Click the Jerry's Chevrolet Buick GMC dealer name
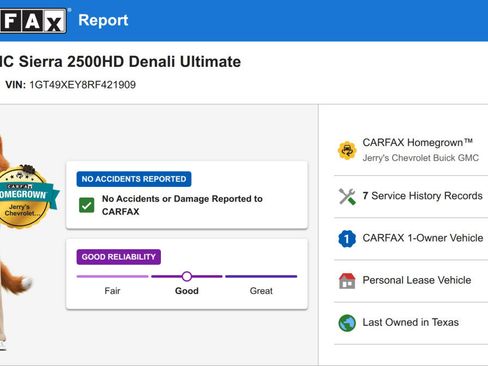Viewport: 488px width, 366px height. point(421,158)
